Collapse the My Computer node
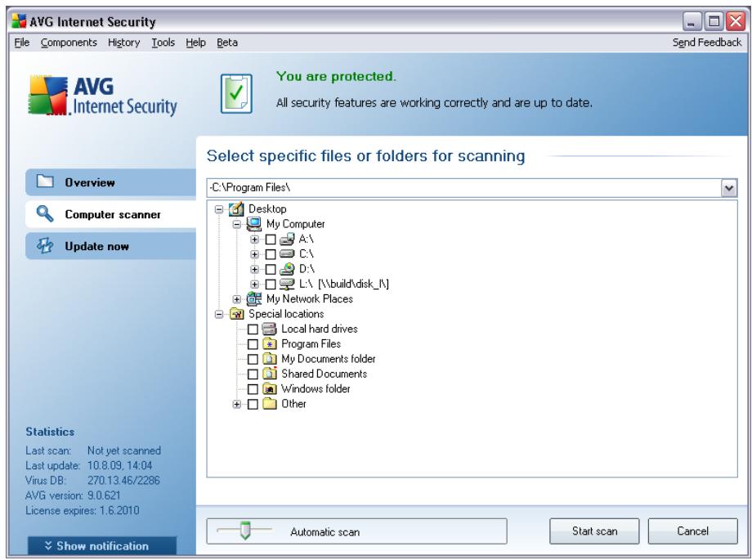Screen dimensions: 752x560 [236, 224]
